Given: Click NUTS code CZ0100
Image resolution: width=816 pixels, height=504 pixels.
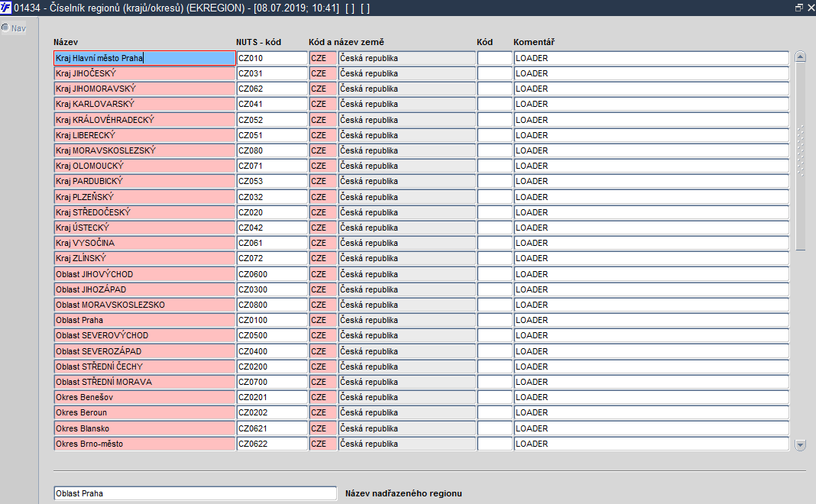Looking at the screenshot, I should [272, 321].
